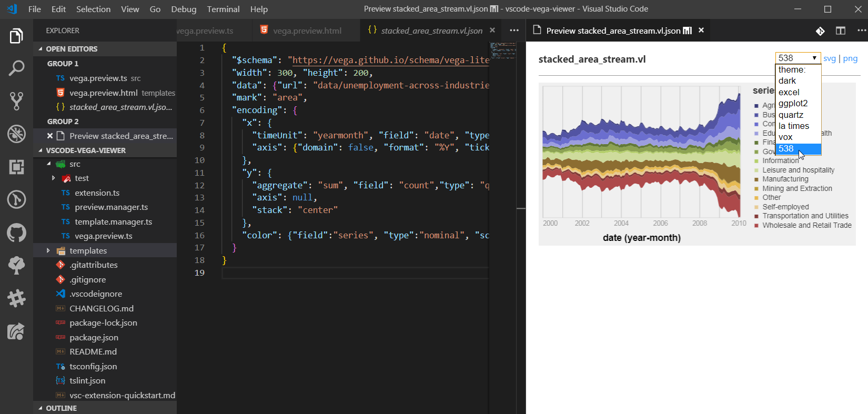Expand the templates folder
This screenshot has width=868, height=414.
click(x=48, y=251)
